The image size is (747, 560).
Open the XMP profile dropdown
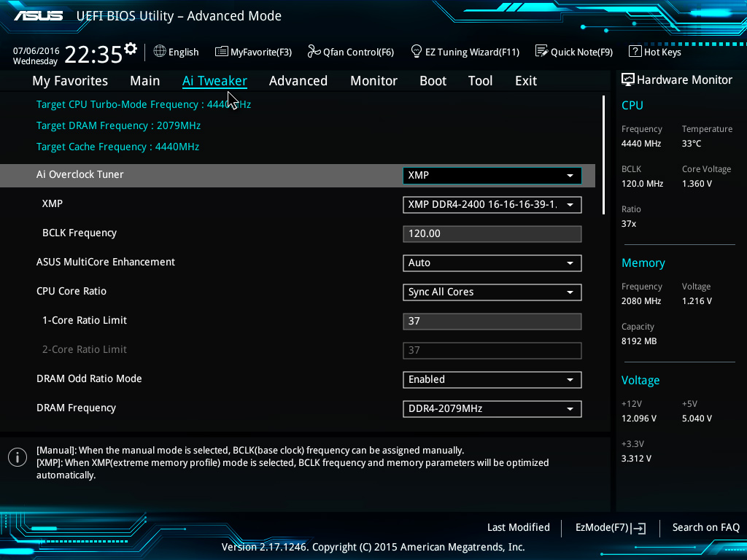pos(492,205)
